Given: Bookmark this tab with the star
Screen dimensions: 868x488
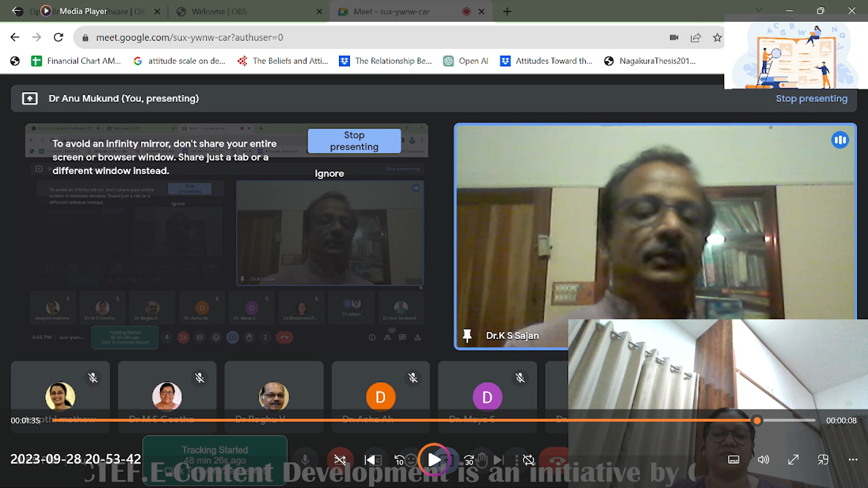Looking at the screenshot, I should point(717,37).
